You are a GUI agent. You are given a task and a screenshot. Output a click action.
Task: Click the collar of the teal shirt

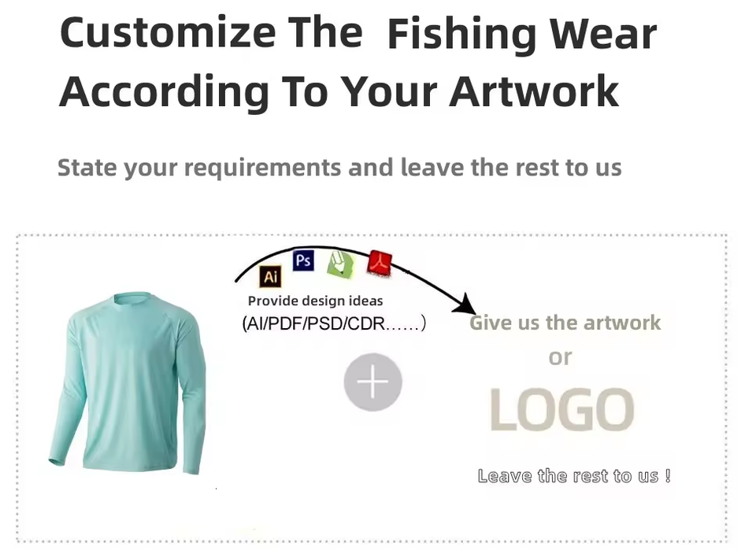(x=132, y=297)
